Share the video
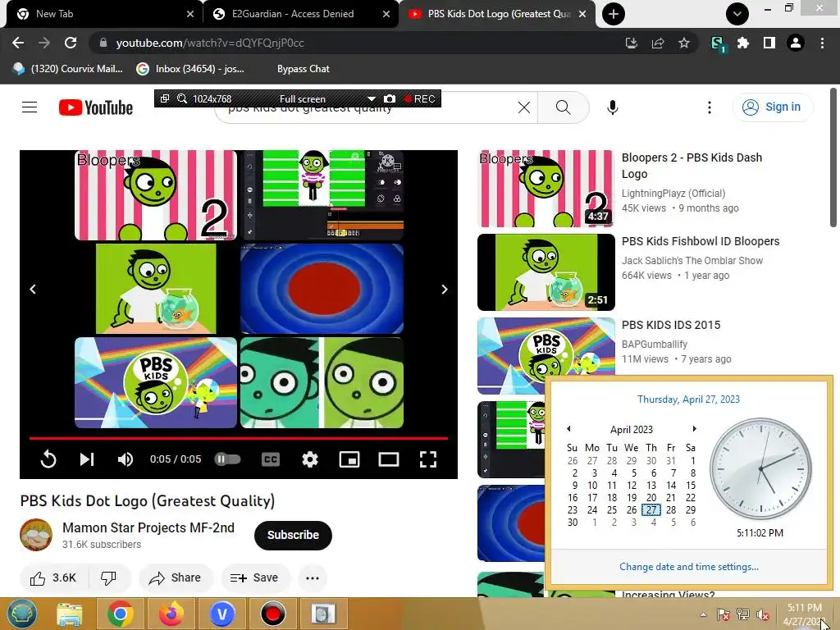840x630 pixels. 176,578
